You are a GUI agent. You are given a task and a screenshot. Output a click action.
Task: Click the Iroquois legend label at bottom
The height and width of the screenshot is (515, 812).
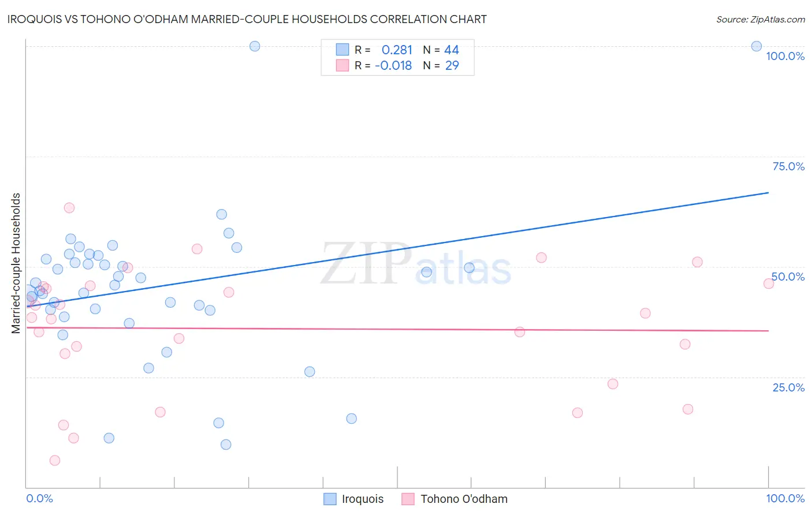pos(363,499)
